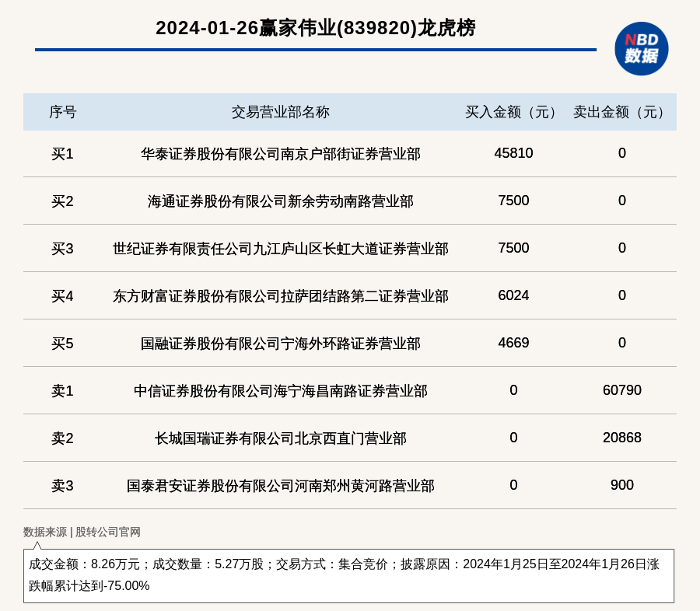Select 东方财富证券股份有限公司拉萨团结路第二证券营业部
700x611 pixels.
[x=280, y=296]
